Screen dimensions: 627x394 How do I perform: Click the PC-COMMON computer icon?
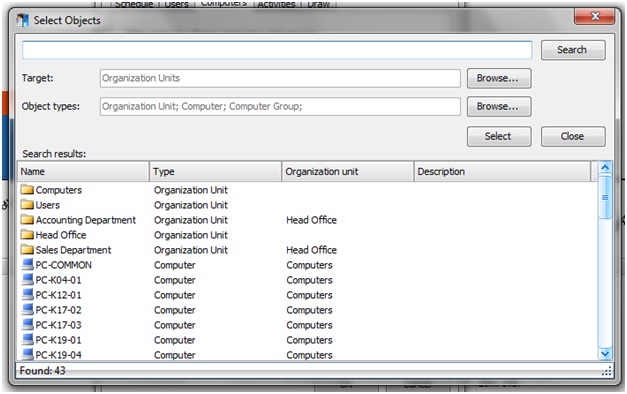(x=27, y=265)
